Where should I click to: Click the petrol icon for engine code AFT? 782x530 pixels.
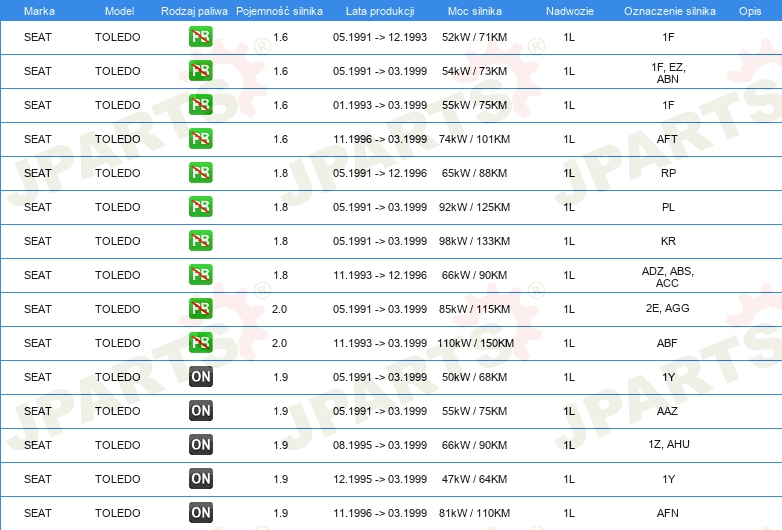pyautogui.click(x=201, y=139)
